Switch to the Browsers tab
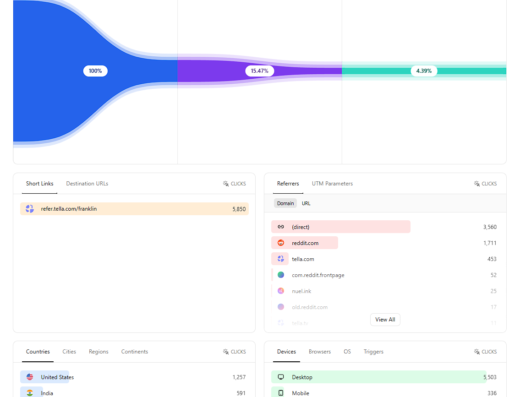Image resolution: width=520 pixels, height=397 pixels. [320, 352]
